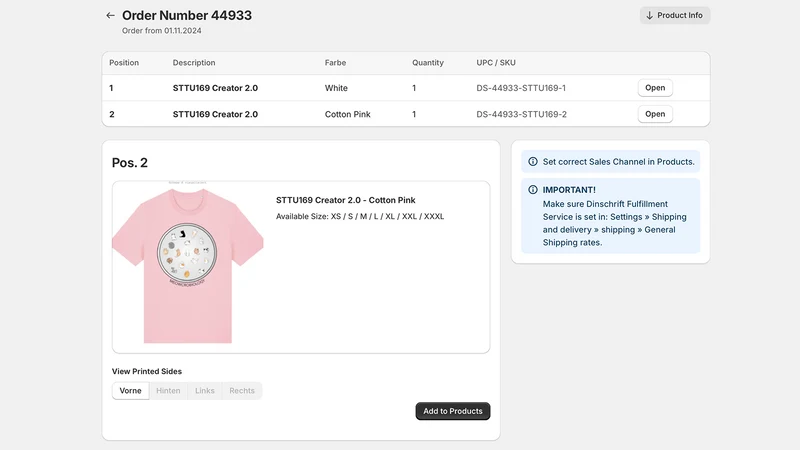This screenshot has height=450, width=800.
Task: Click the download arrow icon in Product Info
Action: click(649, 15)
